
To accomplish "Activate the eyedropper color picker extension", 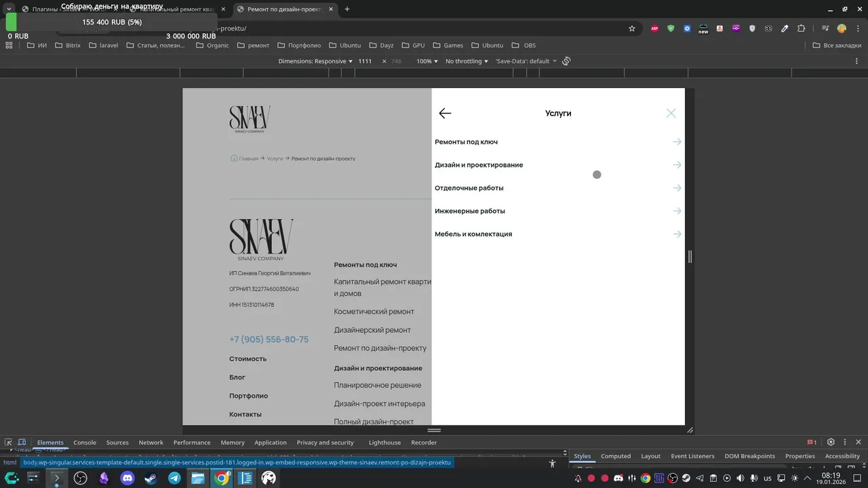I will [x=785, y=28].
